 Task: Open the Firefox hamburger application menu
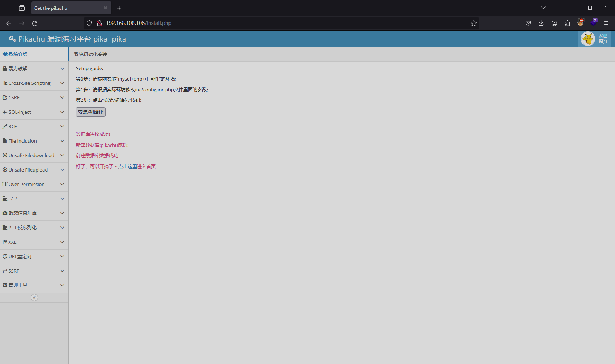pyautogui.click(x=606, y=23)
